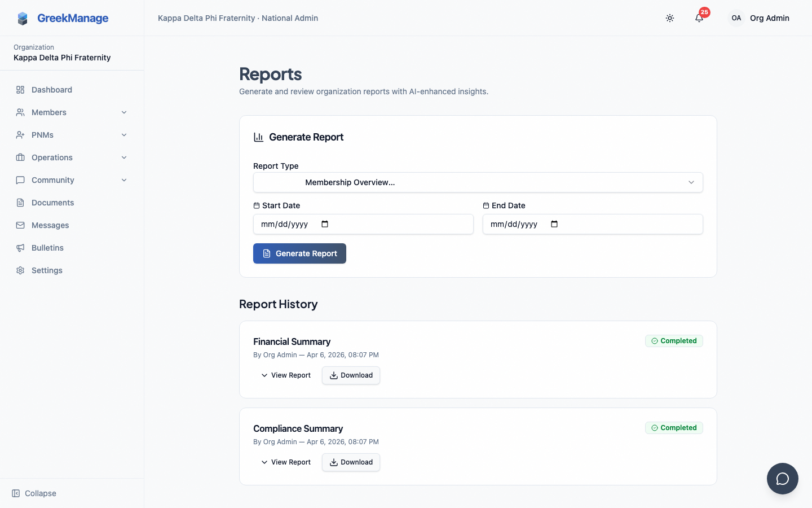
Task: Expand View Report for Financial Summary
Action: 286,375
